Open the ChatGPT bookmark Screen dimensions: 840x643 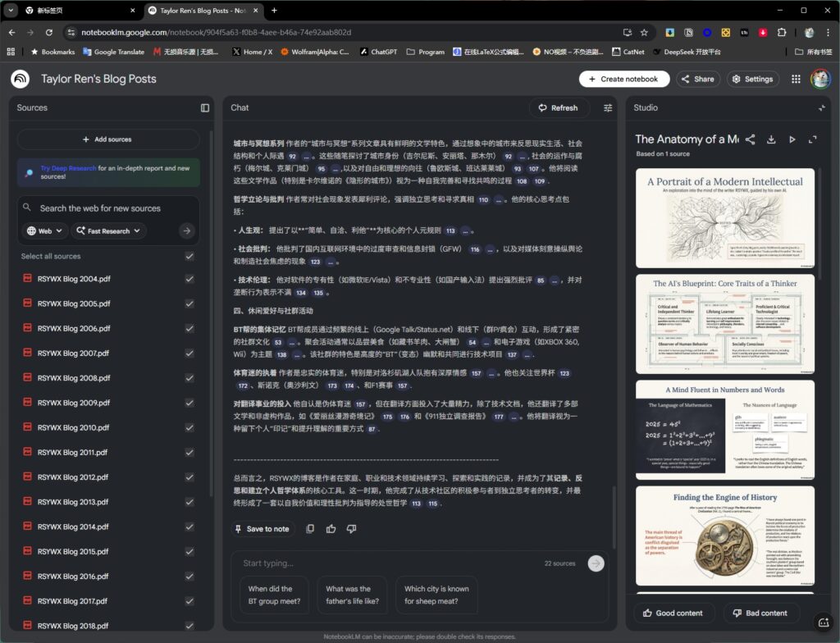[x=377, y=52]
